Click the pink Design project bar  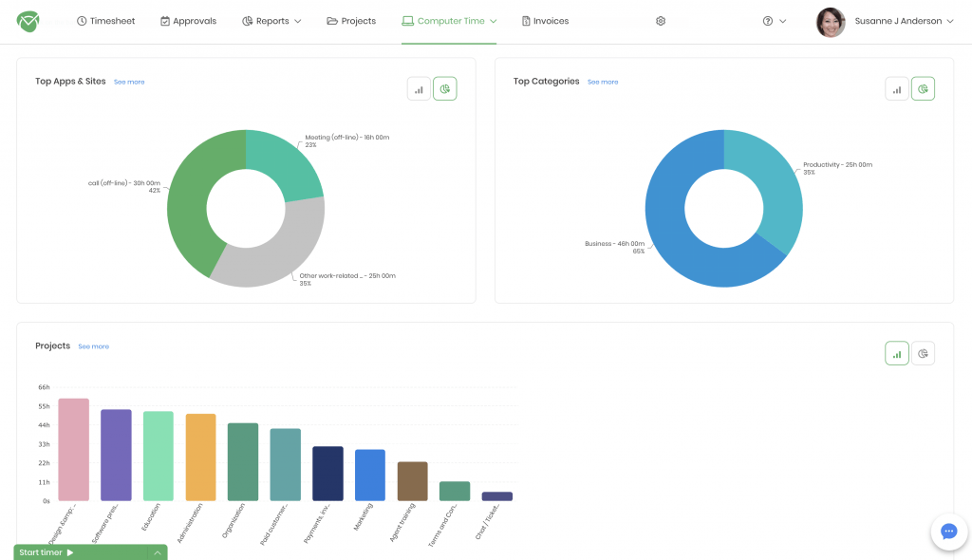[73, 449]
